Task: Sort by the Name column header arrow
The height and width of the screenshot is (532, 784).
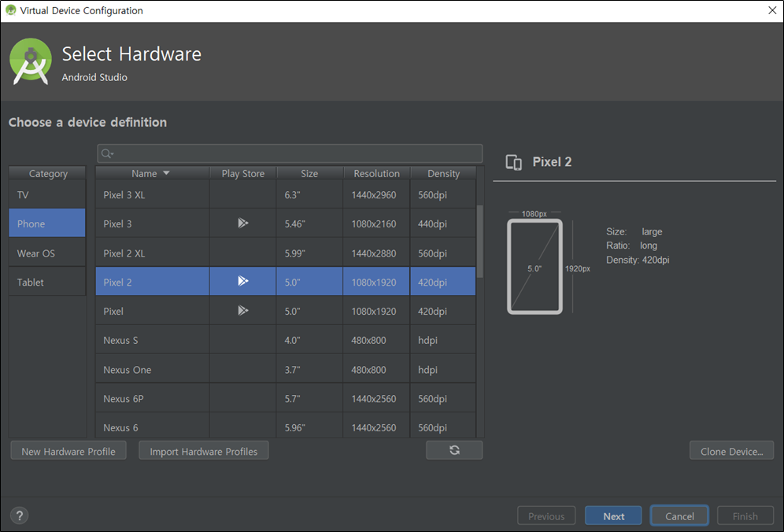Action: 167,173
